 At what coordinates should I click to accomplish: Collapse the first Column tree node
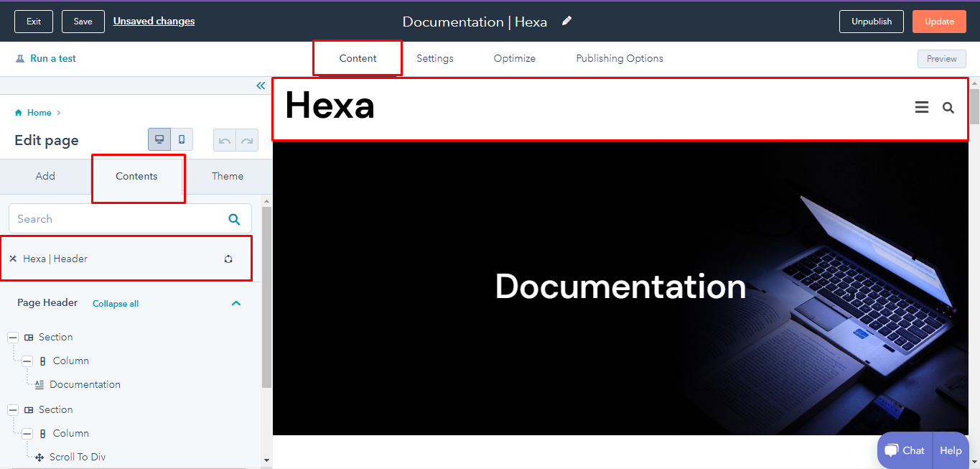(x=27, y=361)
